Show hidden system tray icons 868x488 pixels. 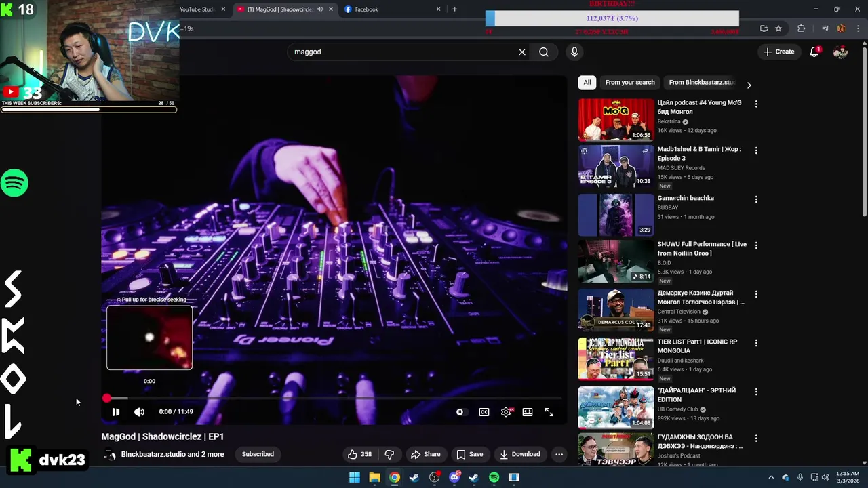pos(771,477)
